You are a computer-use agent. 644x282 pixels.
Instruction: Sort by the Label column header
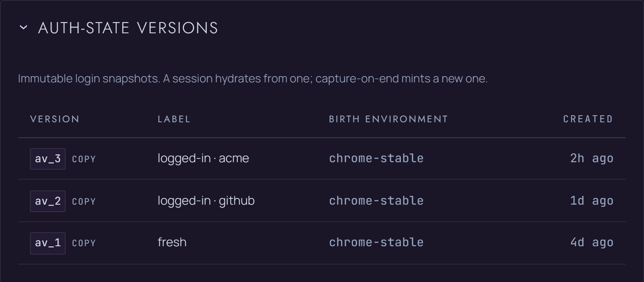coord(174,119)
